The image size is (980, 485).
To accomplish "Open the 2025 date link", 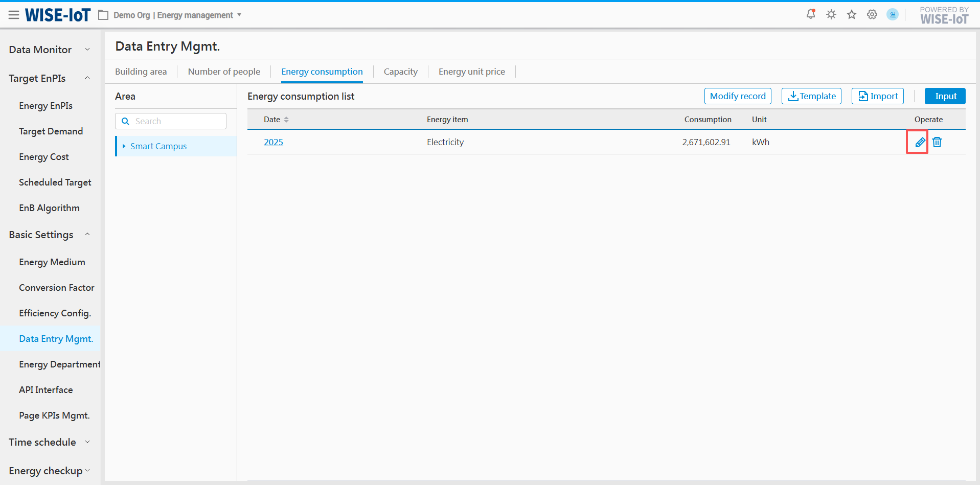I will click(x=274, y=142).
